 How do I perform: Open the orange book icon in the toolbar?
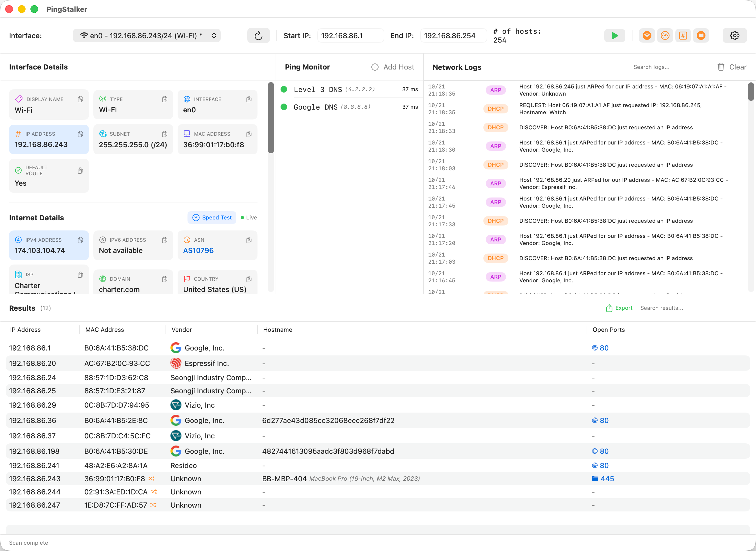tap(701, 36)
